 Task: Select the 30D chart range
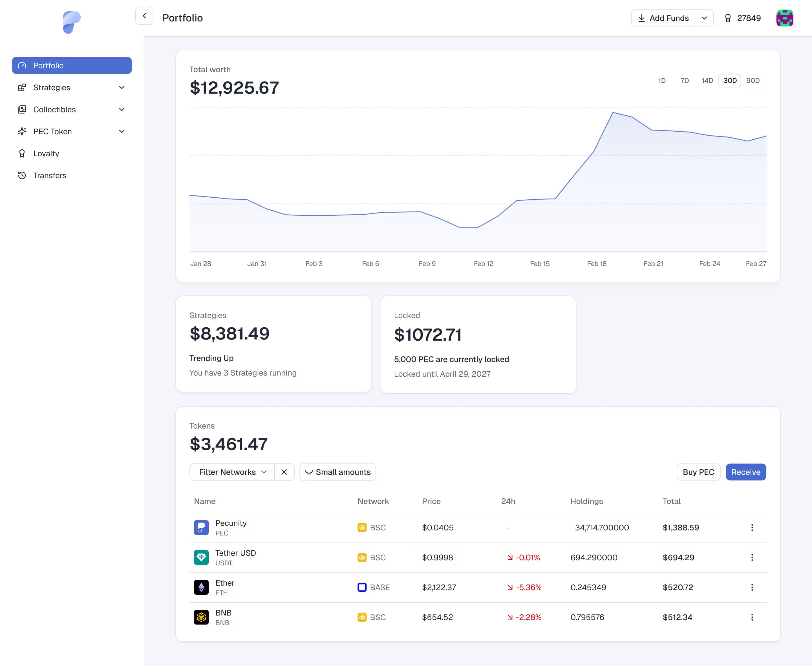[x=730, y=81]
